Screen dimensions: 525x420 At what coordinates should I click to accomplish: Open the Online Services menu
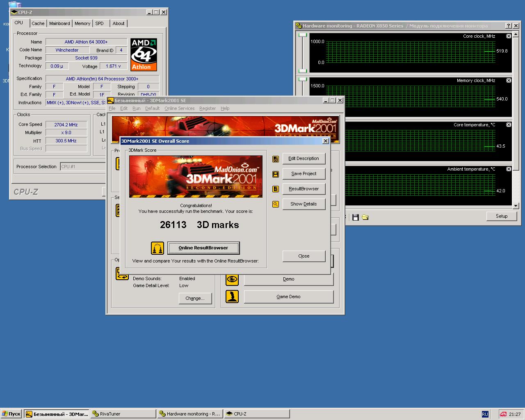tap(180, 108)
